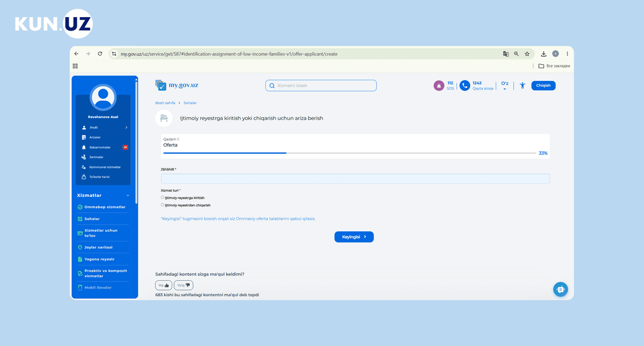
Task: Click the browser address bar URL
Action: pyautogui.click(x=229, y=54)
